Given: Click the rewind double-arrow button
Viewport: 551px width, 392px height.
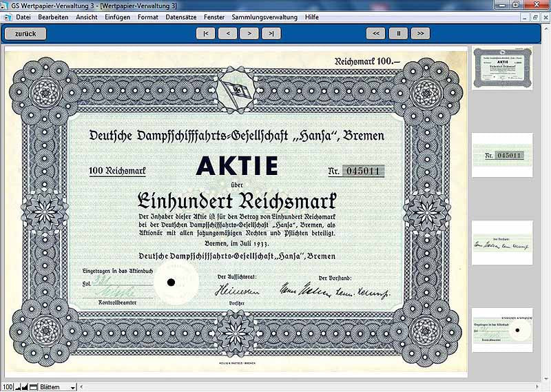Looking at the screenshot, I should [375, 33].
